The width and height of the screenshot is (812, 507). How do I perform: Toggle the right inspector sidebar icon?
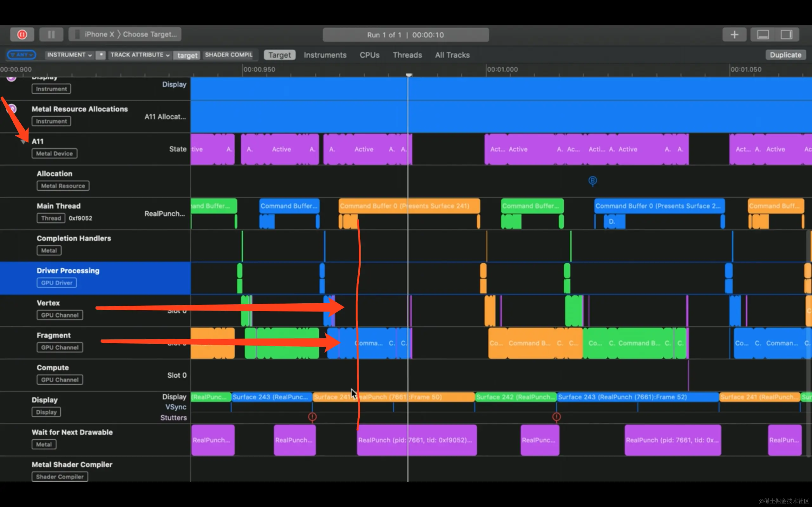pyautogui.click(x=786, y=35)
